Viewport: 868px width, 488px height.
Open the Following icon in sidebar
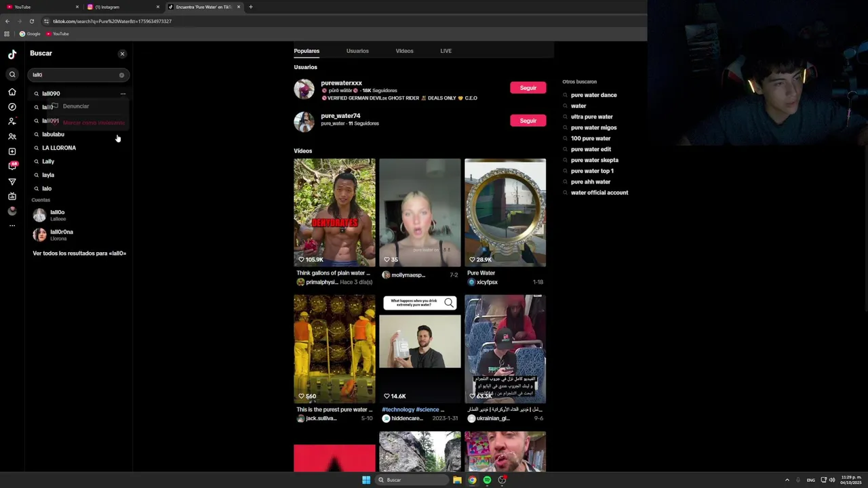(12, 121)
